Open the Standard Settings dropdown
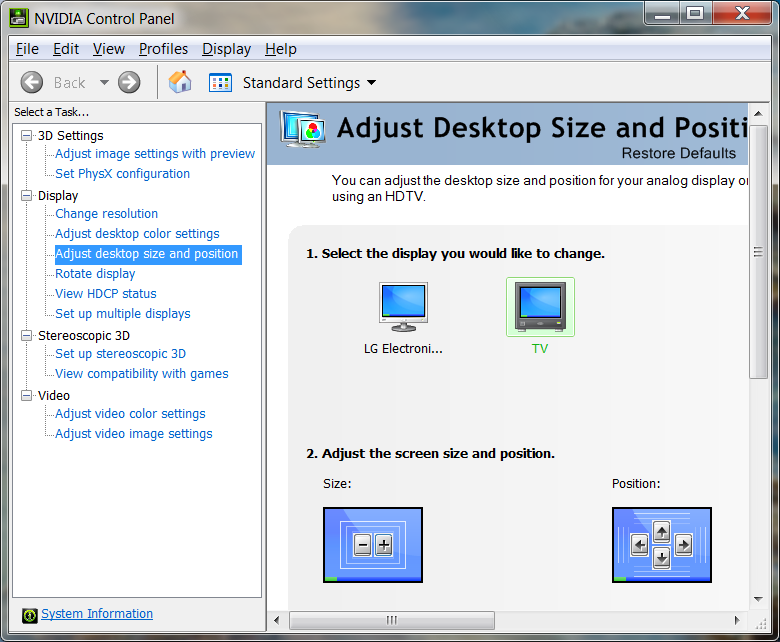This screenshot has width=780, height=642. (372, 83)
